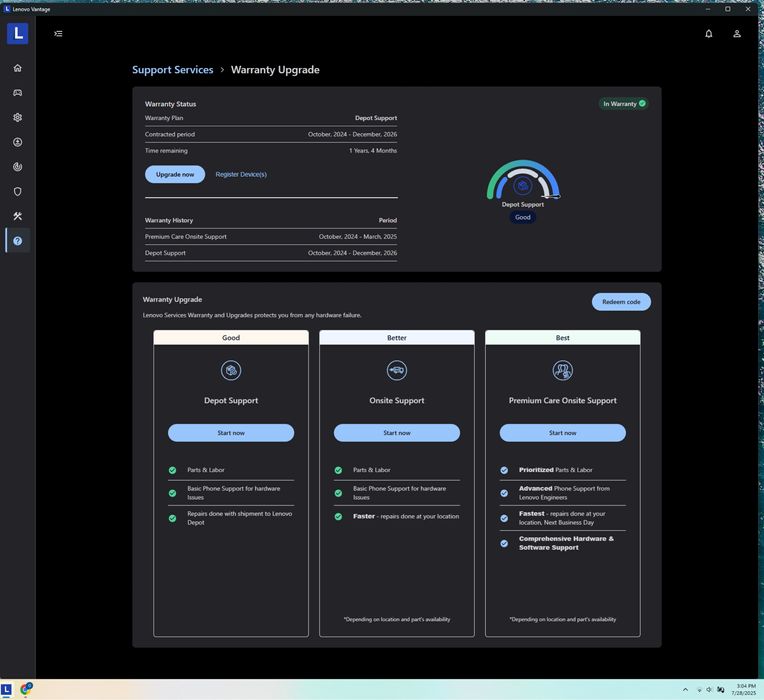
Task: Click the Onsite Support van icon
Action: pyautogui.click(x=397, y=370)
